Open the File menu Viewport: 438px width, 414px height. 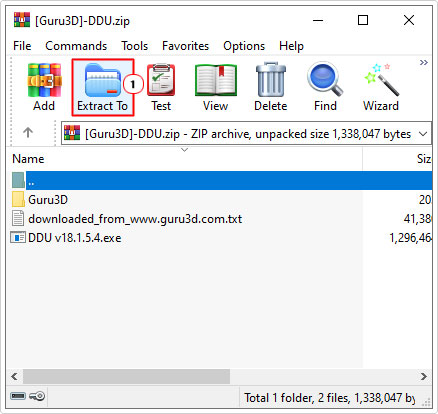(x=22, y=46)
